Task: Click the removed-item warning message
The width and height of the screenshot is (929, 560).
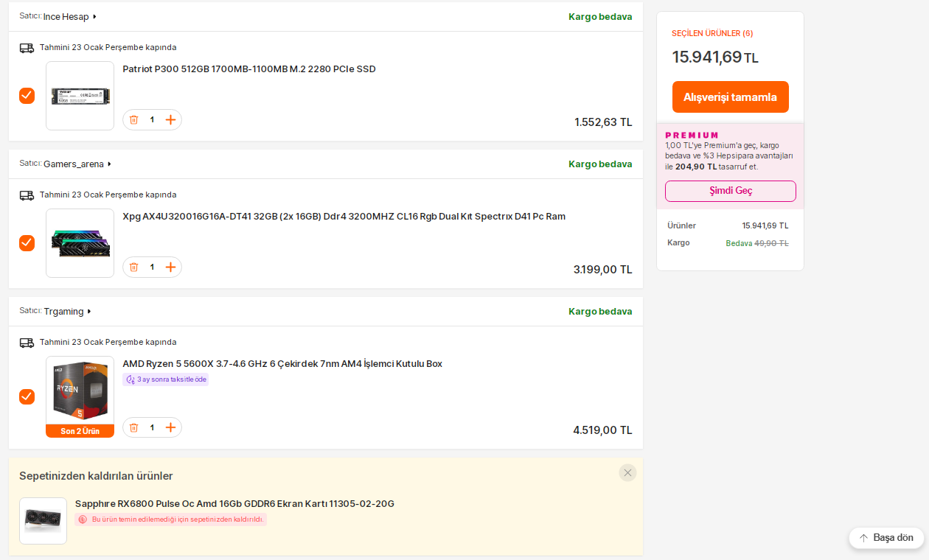Action: pos(170,519)
